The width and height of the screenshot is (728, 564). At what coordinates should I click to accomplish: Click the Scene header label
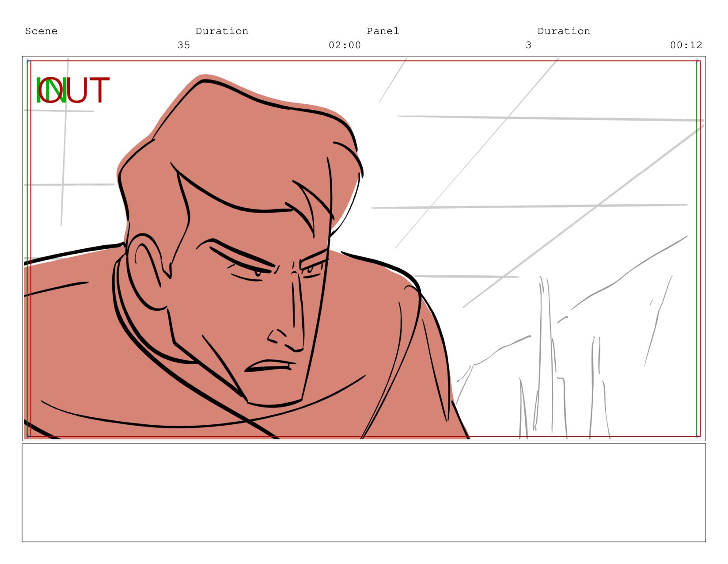point(41,31)
